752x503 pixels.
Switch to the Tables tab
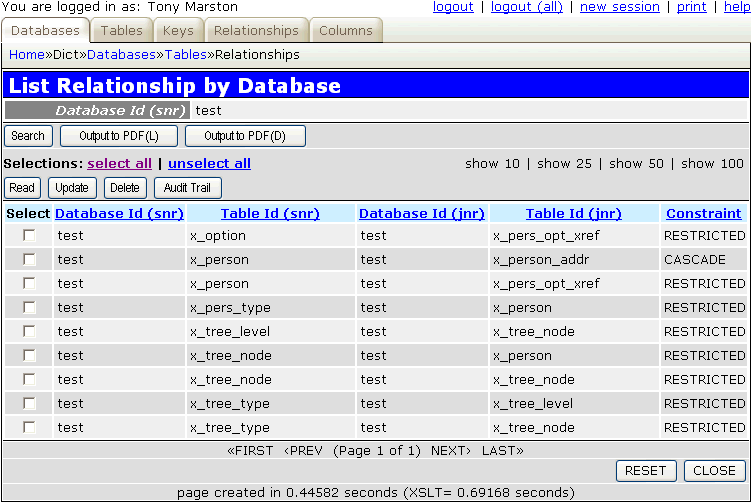[122, 31]
